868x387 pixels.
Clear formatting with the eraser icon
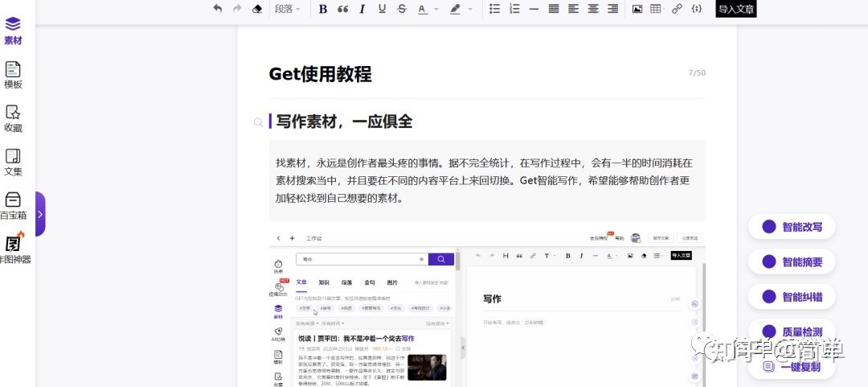256,9
